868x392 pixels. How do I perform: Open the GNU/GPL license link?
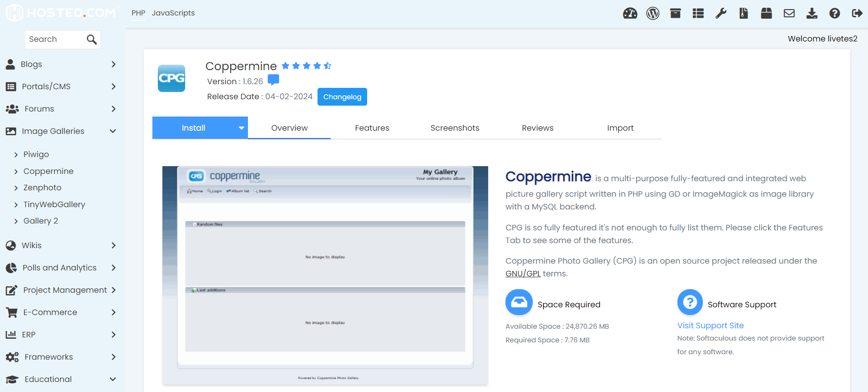pyautogui.click(x=523, y=274)
